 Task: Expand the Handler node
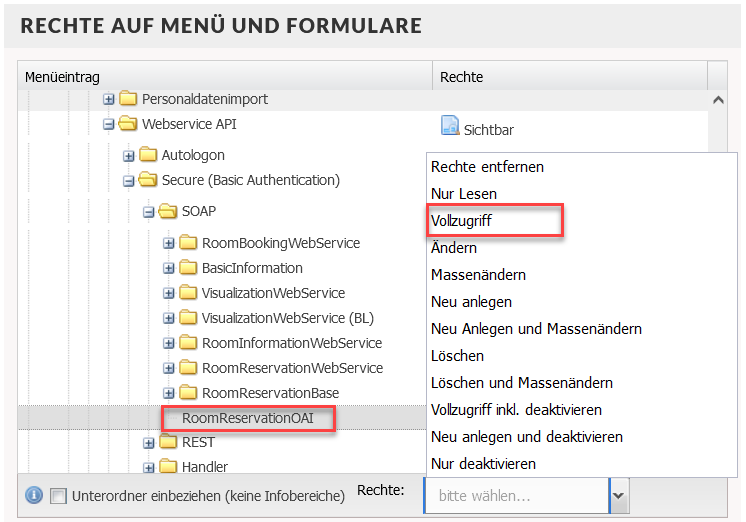point(148,468)
